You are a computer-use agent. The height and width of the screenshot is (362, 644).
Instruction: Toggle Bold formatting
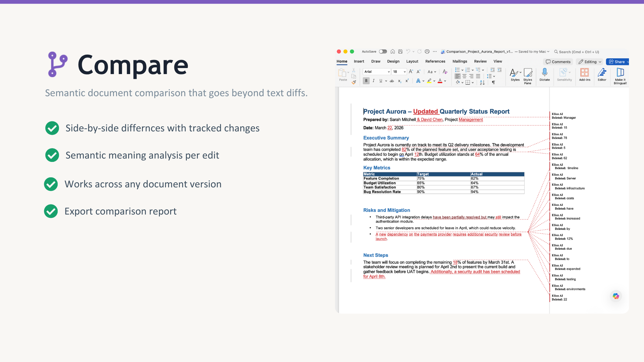(366, 81)
